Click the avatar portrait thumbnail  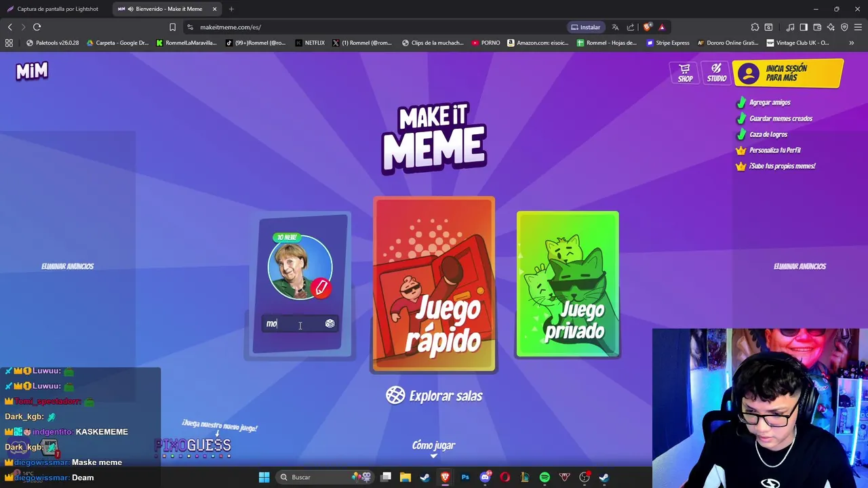pos(299,266)
